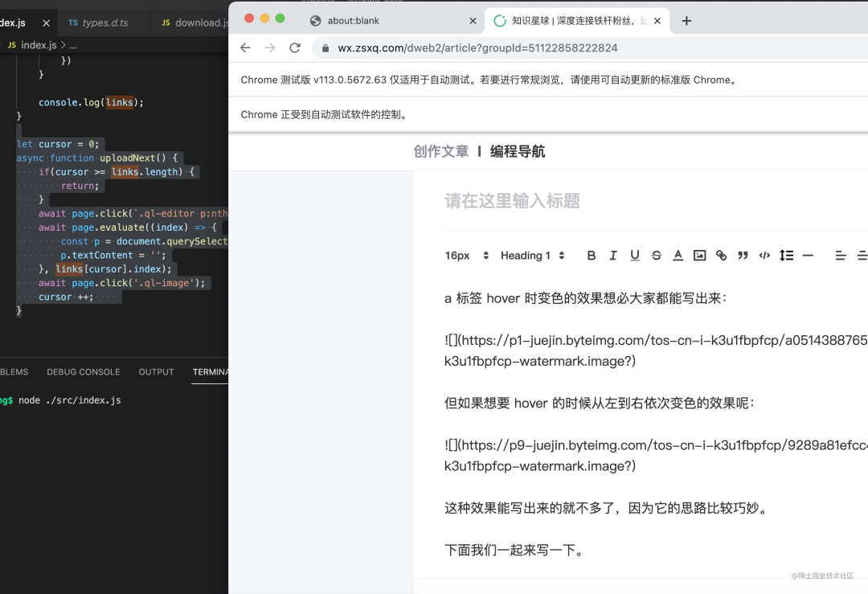This screenshot has height=594, width=868.
Task: Switch to the DEBUG CONSOLE panel tab
Action: point(83,372)
